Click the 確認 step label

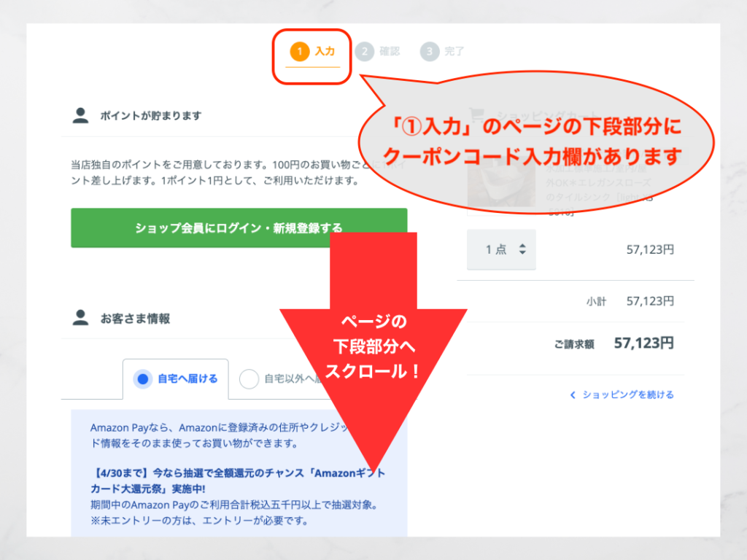point(390,51)
